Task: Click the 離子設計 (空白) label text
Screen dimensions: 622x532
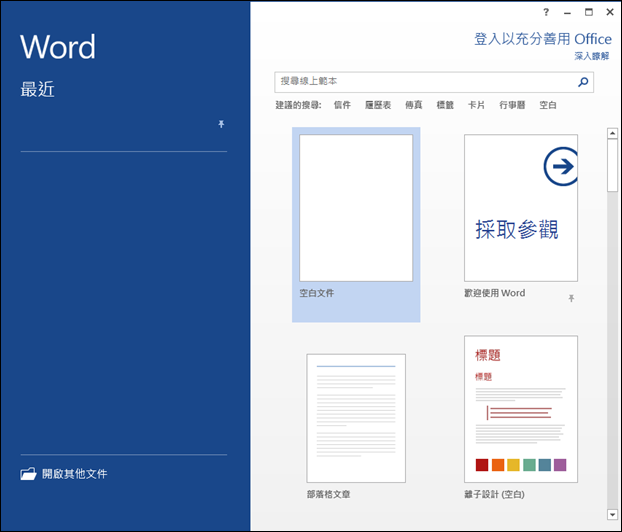Action: (494, 494)
